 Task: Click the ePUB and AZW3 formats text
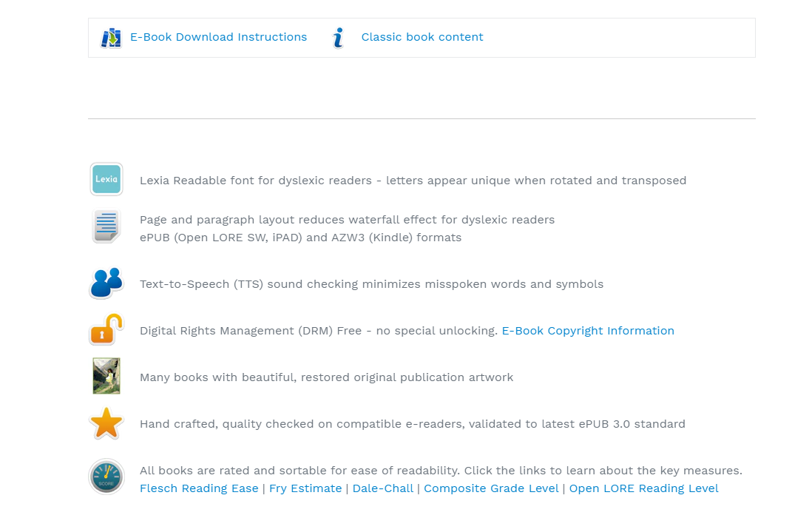click(x=300, y=238)
